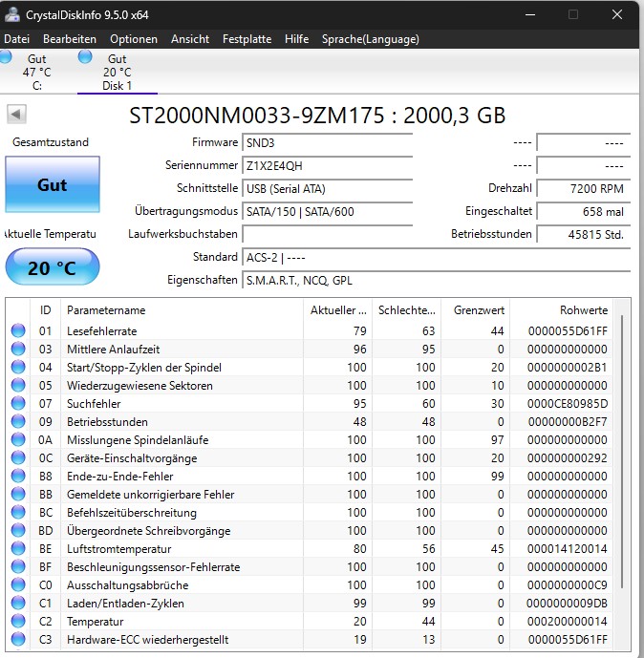Click the Standard field ACS-2

437,257
